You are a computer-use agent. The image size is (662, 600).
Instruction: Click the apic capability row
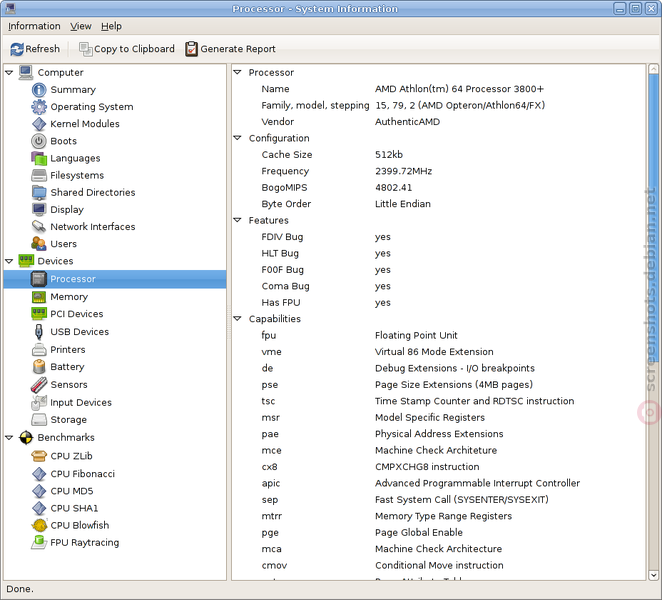438,483
